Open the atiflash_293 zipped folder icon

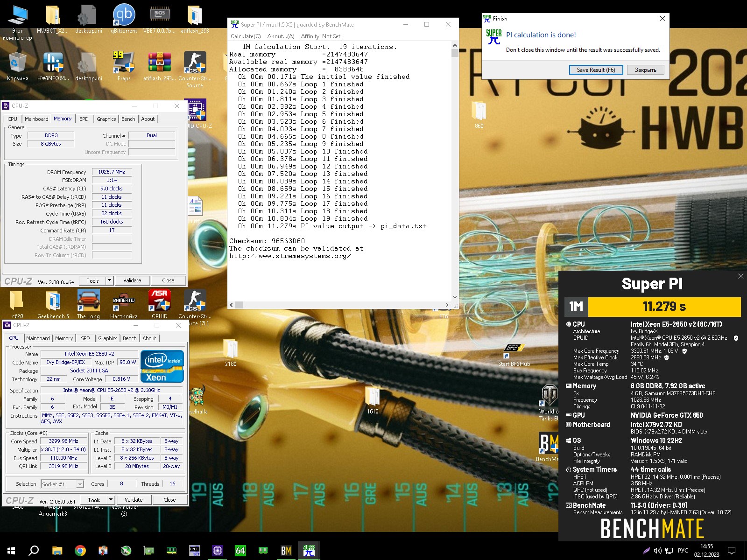pyautogui.click(x=195, y=19)
